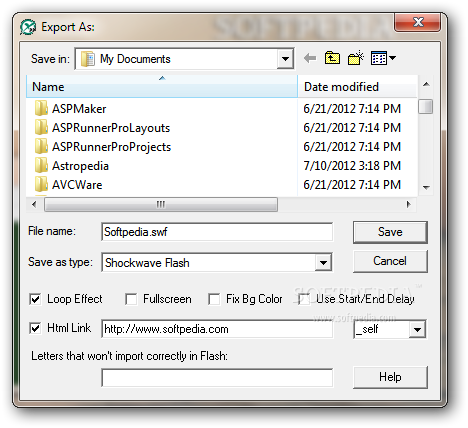The image size is (468, 428).
Task: Click the Cancel button
Action: pyautogui.click(x=390, y=261)
